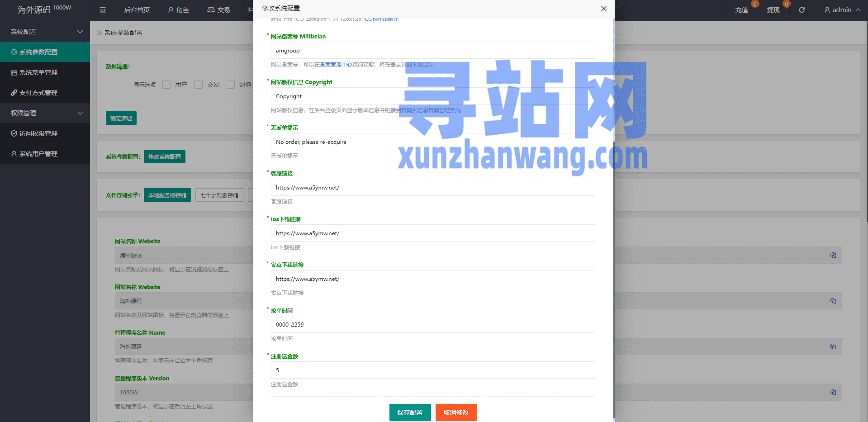Check the 财务 data cleanup checkbox
The image size is (868, 422).
231,85
